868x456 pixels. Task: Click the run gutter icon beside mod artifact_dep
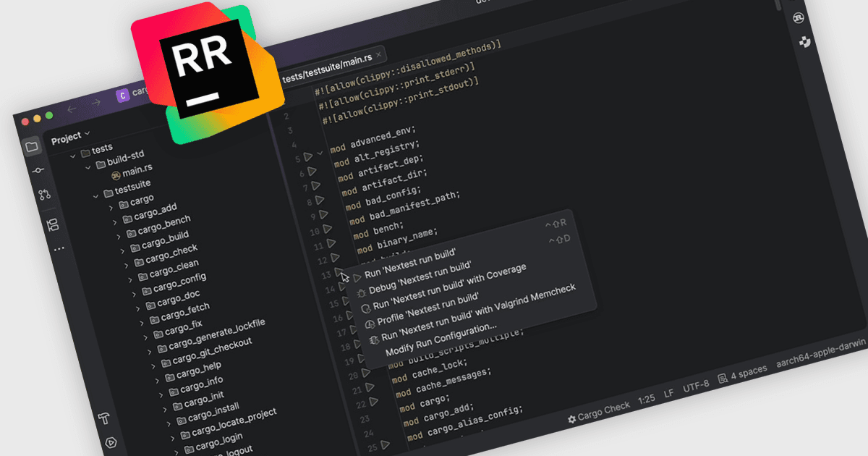click(317, 185)
